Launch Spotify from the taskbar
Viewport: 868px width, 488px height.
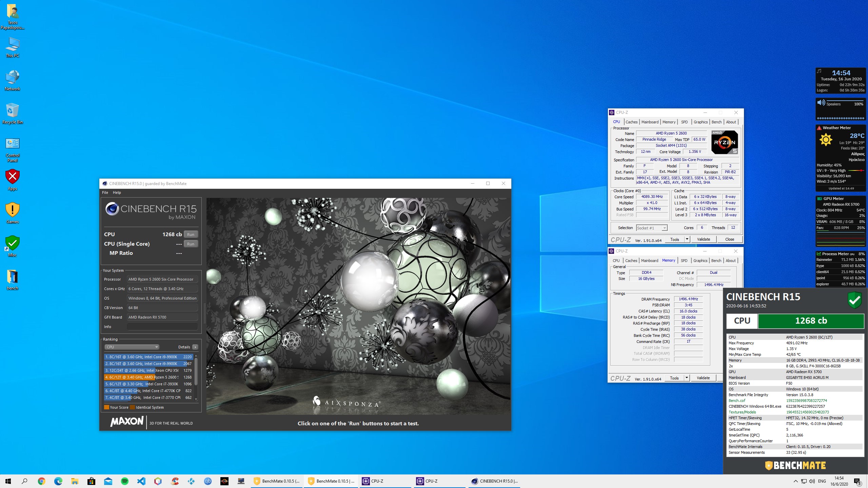124,481
